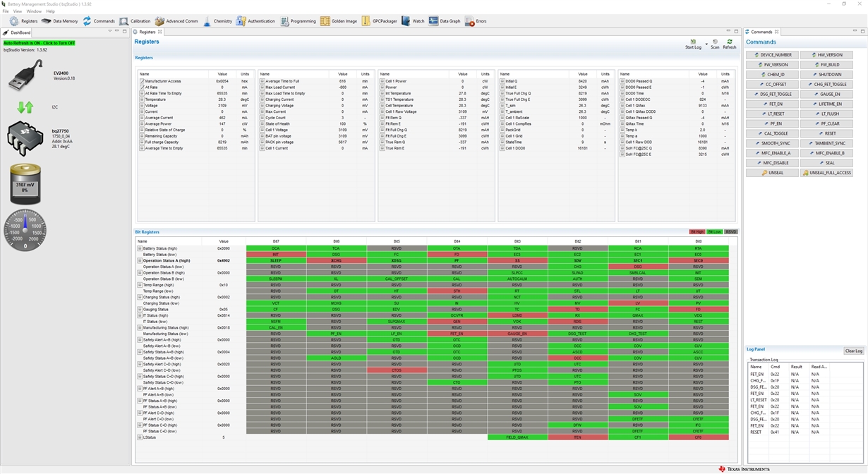
Task: Click the Bit High red legend swatch
Action: coord(697,232)
